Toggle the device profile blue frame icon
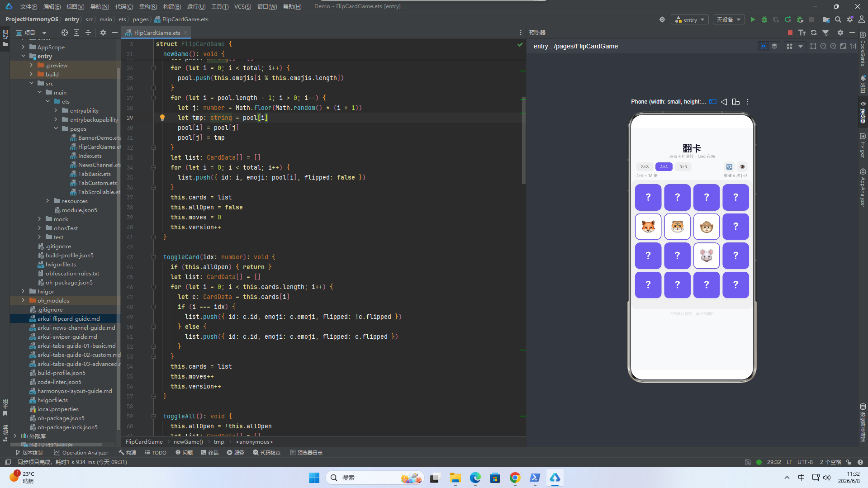 point(713,102)
